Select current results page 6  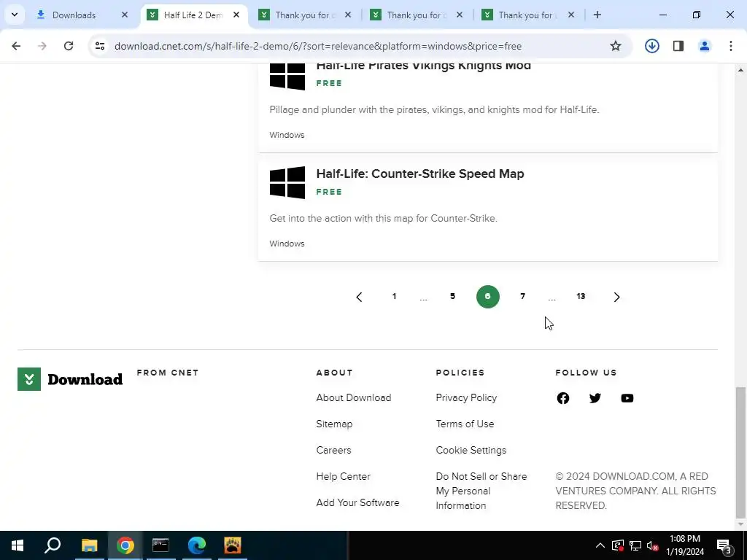[x=488, y=297]
